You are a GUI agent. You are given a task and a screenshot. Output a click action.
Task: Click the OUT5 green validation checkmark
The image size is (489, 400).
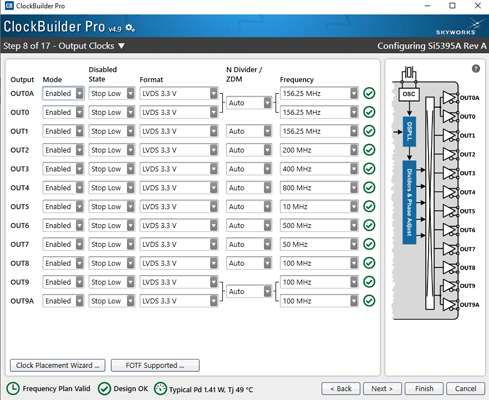pos(369,206)
